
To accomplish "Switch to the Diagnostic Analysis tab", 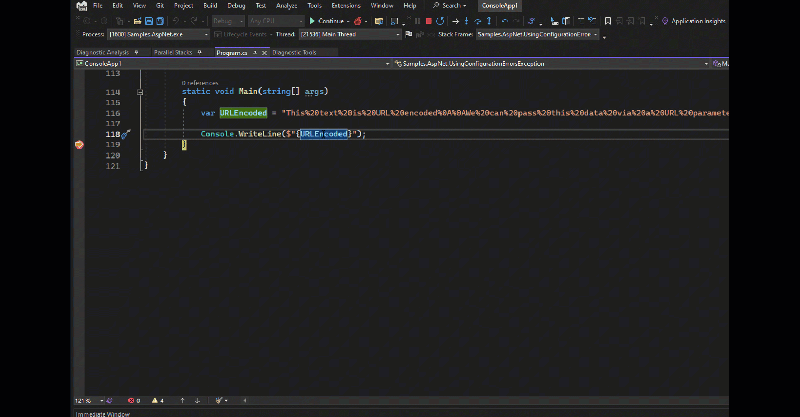I will click(x=103, y=53).
